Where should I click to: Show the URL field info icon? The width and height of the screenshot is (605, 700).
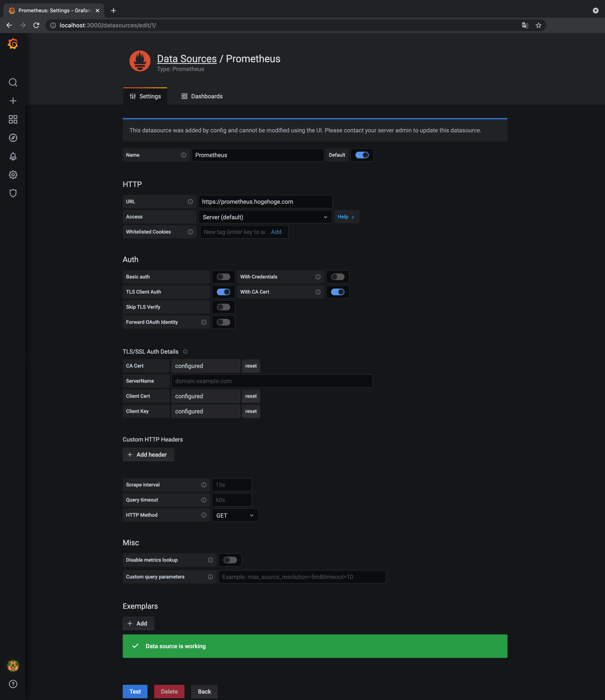(x=190, y=202)
